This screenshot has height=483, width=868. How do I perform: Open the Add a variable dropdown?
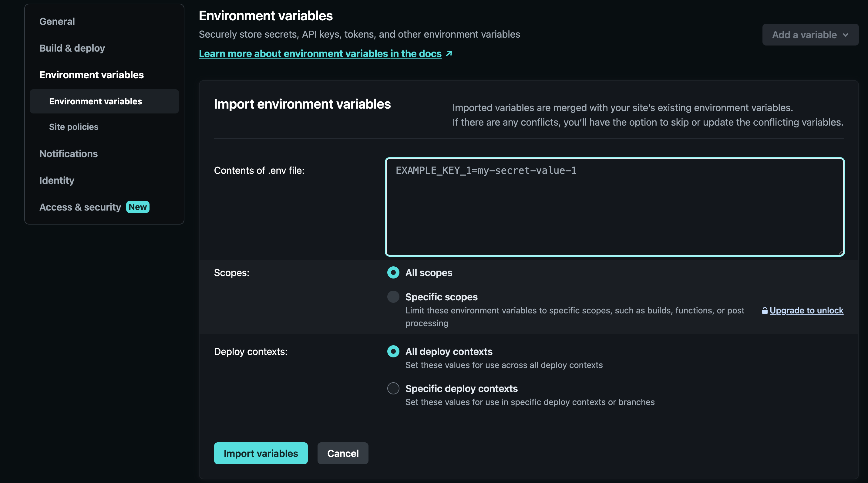coord(804,35)
